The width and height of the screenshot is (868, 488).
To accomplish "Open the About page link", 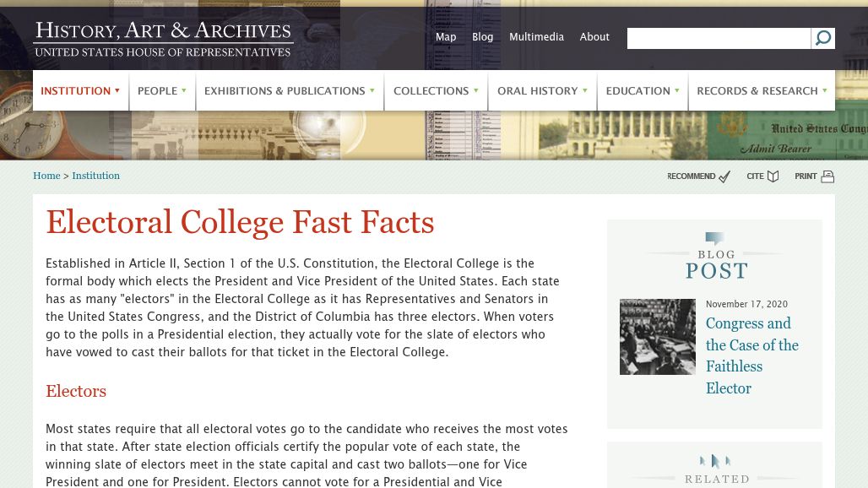I will 594,37.
